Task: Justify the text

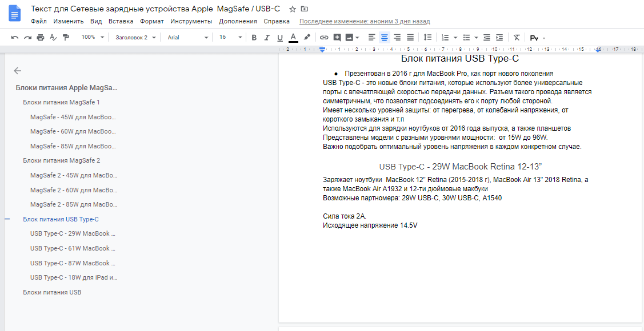Action: pos(410,37)
